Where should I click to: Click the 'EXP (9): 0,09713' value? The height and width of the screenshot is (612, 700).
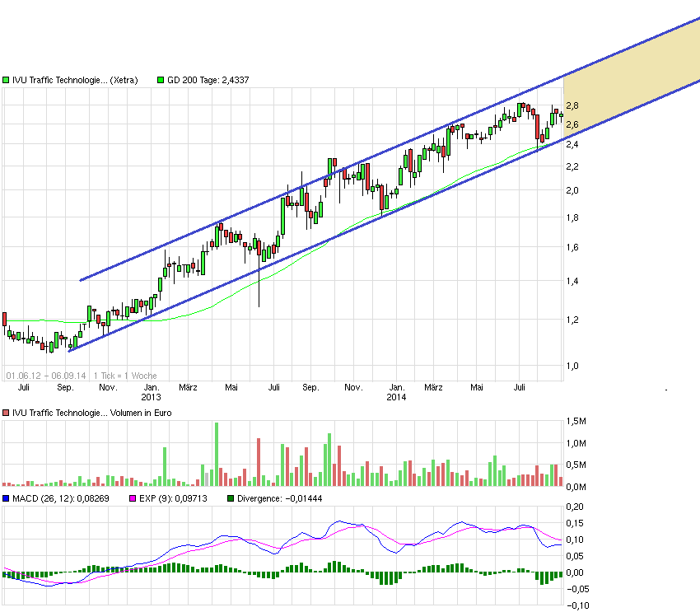[x=173, y=498]
